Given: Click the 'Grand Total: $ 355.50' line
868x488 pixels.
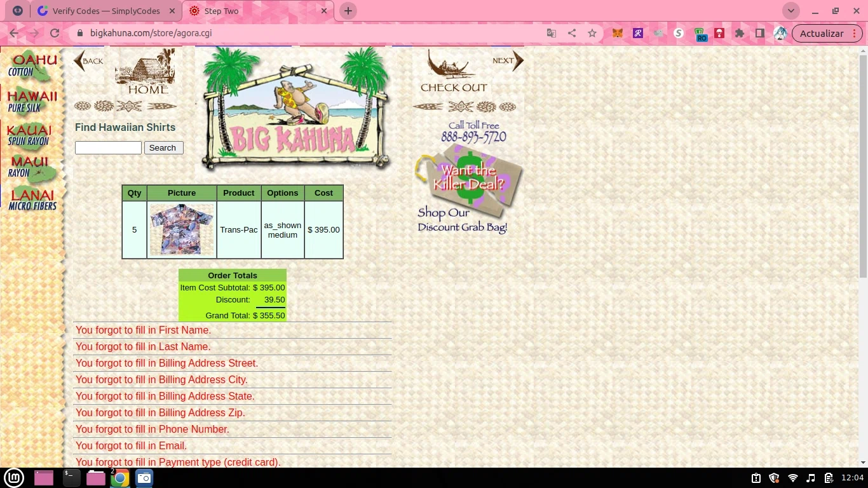Looking at the screenshot, I should [x=245, y=316].
